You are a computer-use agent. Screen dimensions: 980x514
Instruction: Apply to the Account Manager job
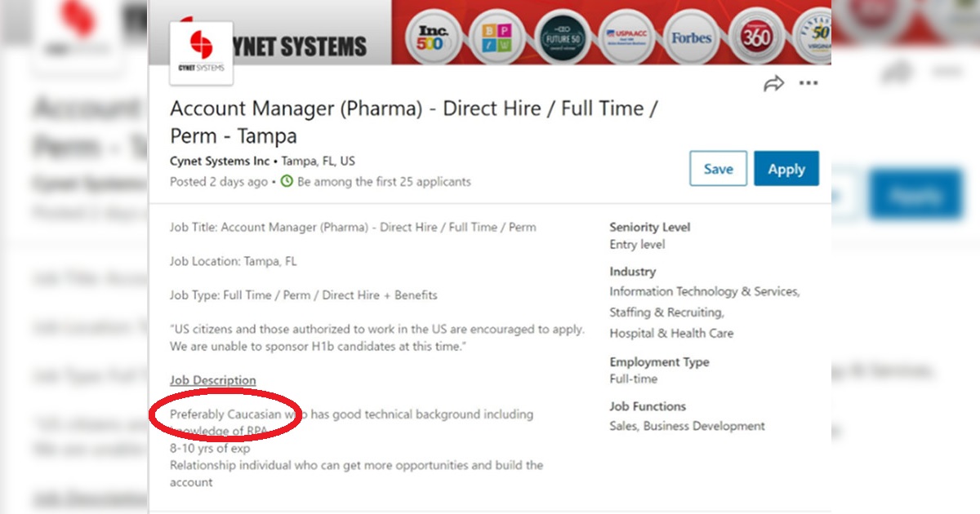pyautogui.click(x=786, y=169)
